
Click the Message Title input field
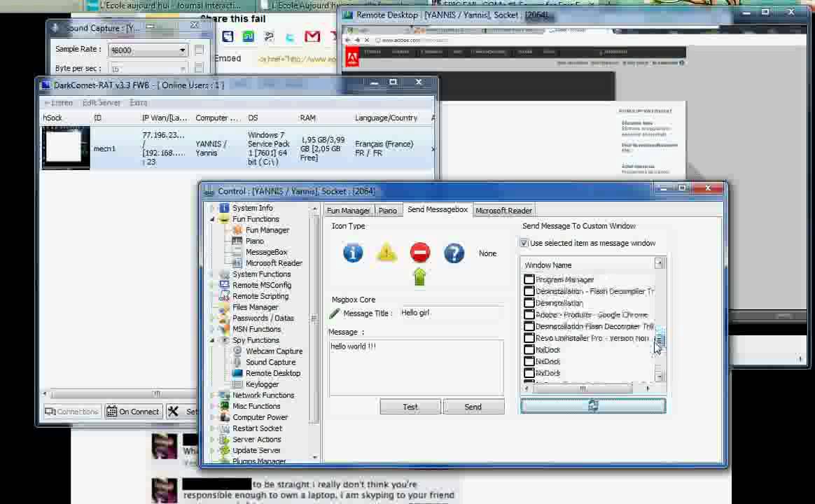pos(451,313)
